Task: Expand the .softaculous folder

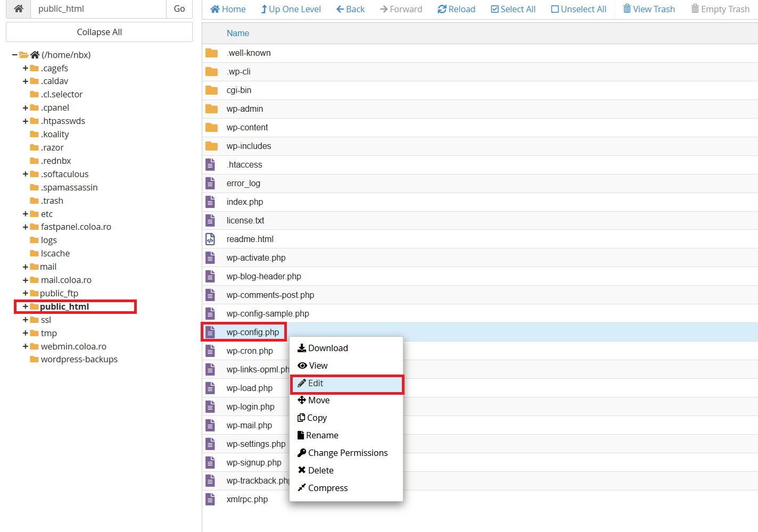Action: [26, 174]
